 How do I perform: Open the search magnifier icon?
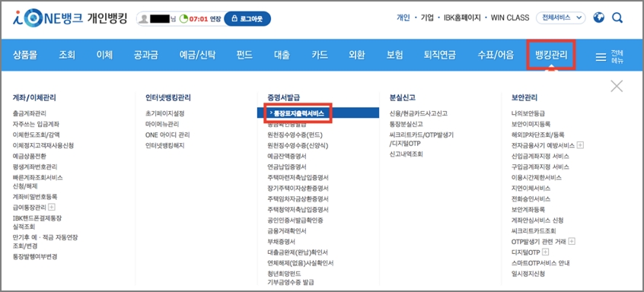(x=617, y=17)
